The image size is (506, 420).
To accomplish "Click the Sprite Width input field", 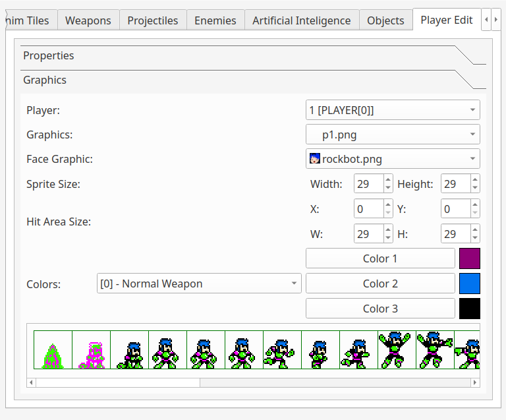I will (x=369, y=184).
